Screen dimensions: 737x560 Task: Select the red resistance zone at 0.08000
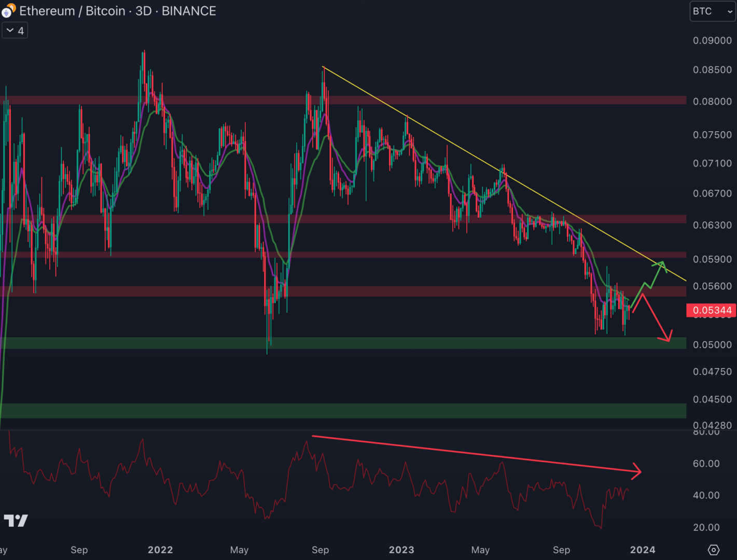coord(467,100)
